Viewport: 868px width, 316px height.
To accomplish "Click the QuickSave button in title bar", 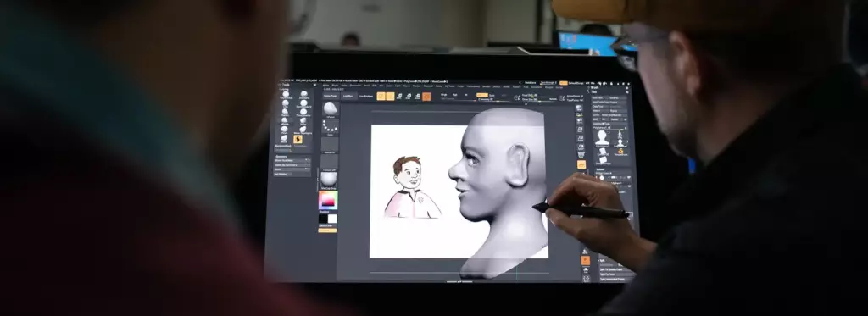I will pyautogui.click(x=531, y=82).
